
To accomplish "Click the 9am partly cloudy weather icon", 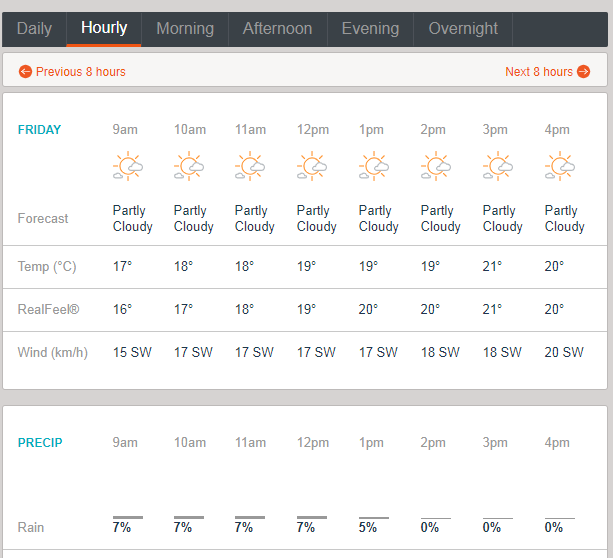I will 129,166.
